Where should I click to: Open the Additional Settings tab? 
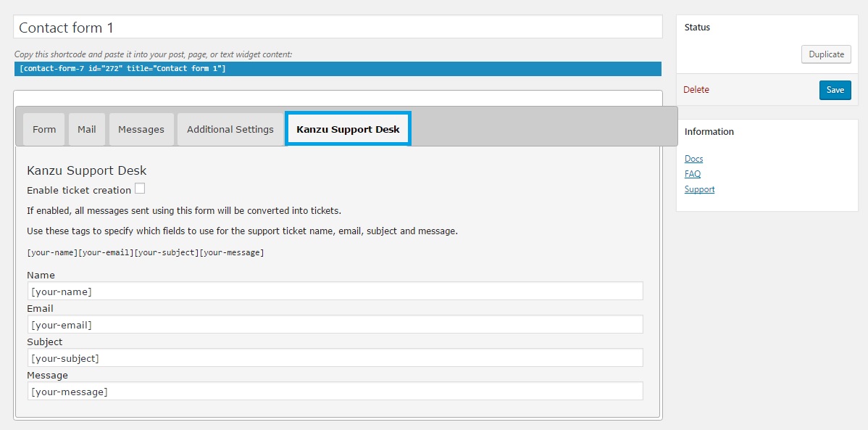pos(230,129)
